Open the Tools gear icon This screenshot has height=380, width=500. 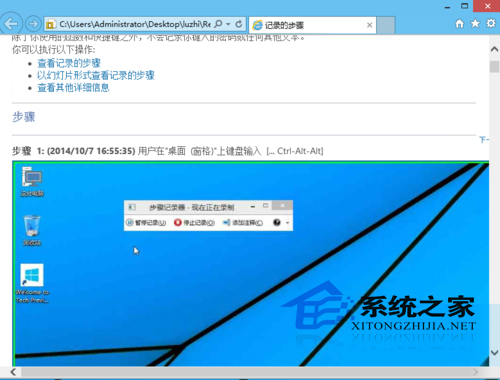click(x=491, y=24)
